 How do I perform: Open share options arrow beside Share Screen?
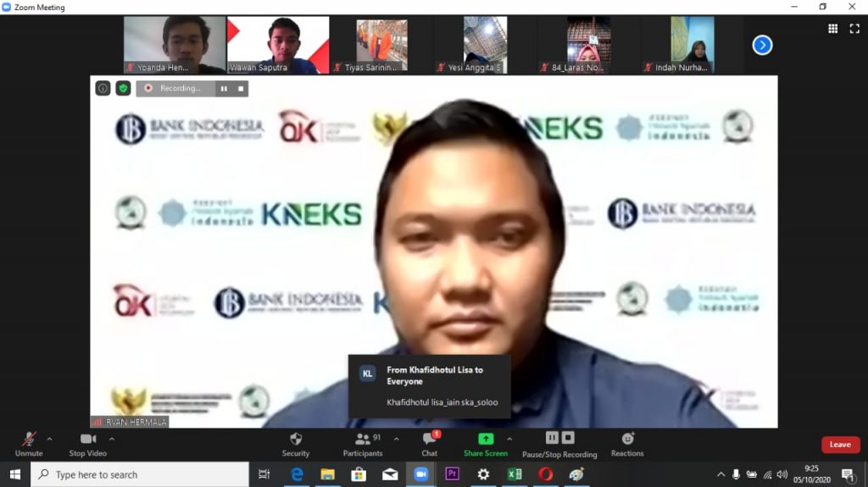click(509, 439)
